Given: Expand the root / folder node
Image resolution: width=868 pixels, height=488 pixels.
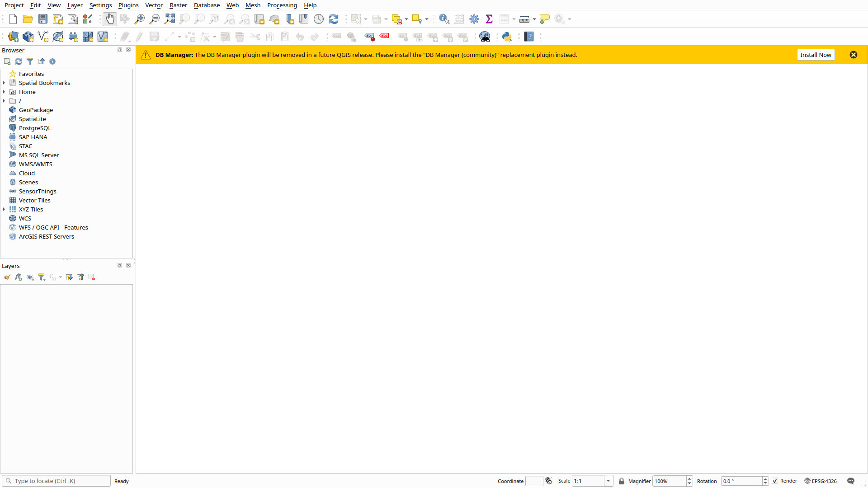Looking at the screenshot, I should click(4, 101).
